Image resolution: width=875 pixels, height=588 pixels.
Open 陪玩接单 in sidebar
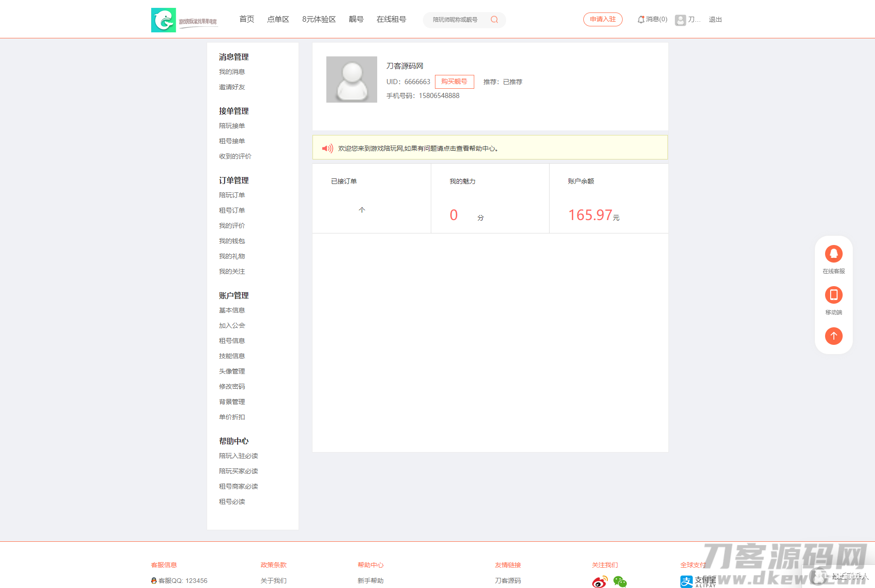tap(232, 126)
